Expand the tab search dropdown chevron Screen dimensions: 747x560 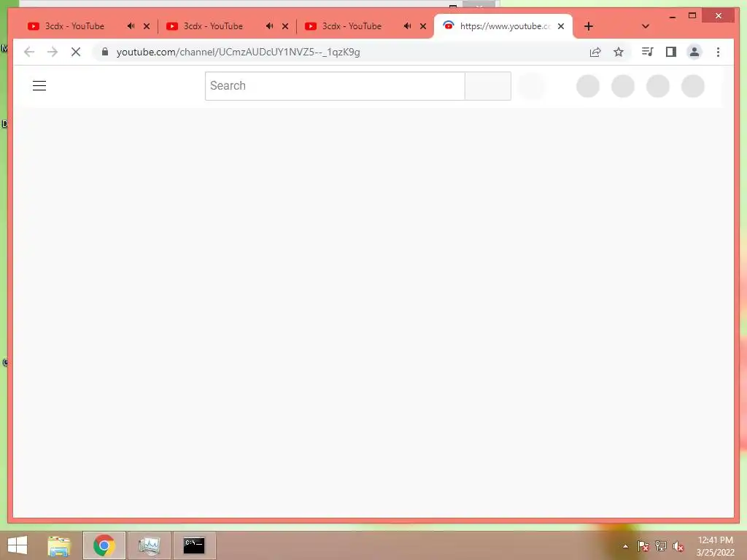pyautogui.click(x=646, y=26)
